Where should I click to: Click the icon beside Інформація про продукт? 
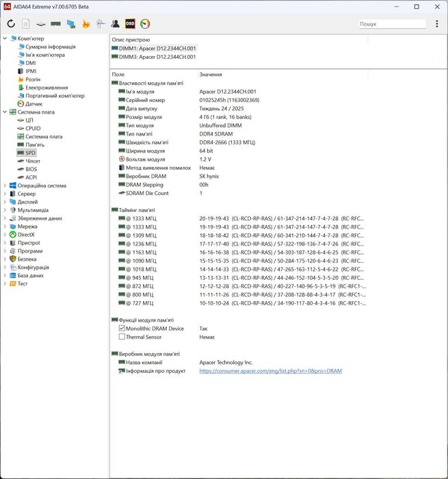coord(122,371)
